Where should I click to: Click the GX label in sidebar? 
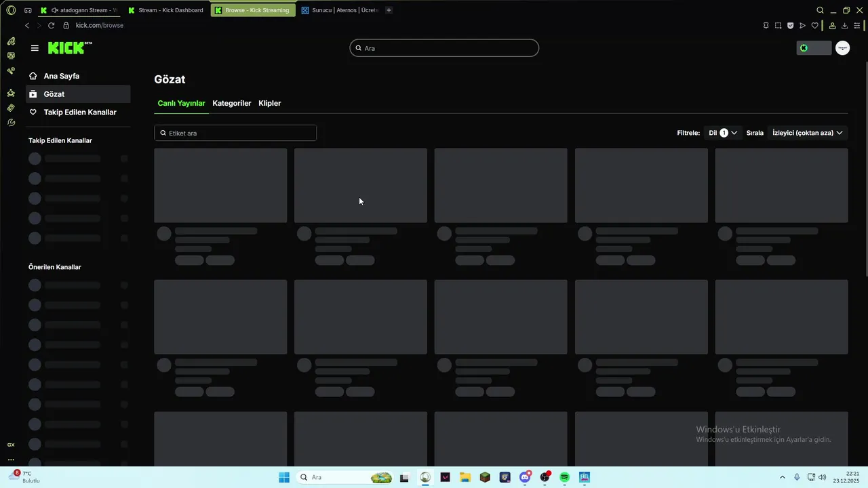pos(11,445)
